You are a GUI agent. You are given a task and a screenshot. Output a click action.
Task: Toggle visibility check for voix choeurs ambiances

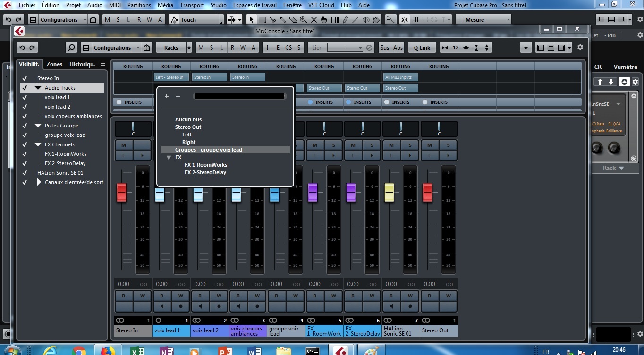click(x=25, y=116)
